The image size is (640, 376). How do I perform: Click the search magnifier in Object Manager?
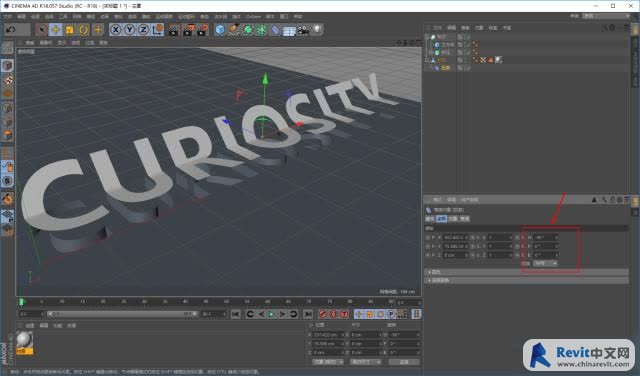[605, 28]
